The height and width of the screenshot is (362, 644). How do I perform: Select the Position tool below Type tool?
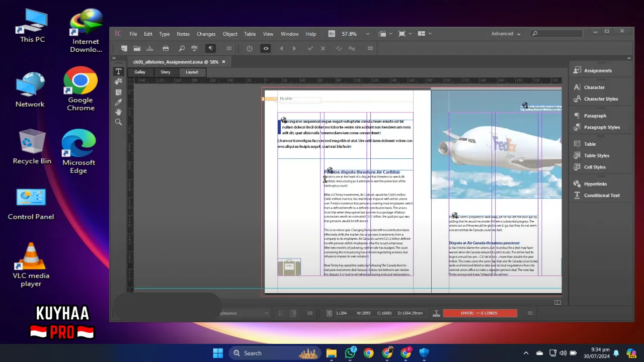119,81
